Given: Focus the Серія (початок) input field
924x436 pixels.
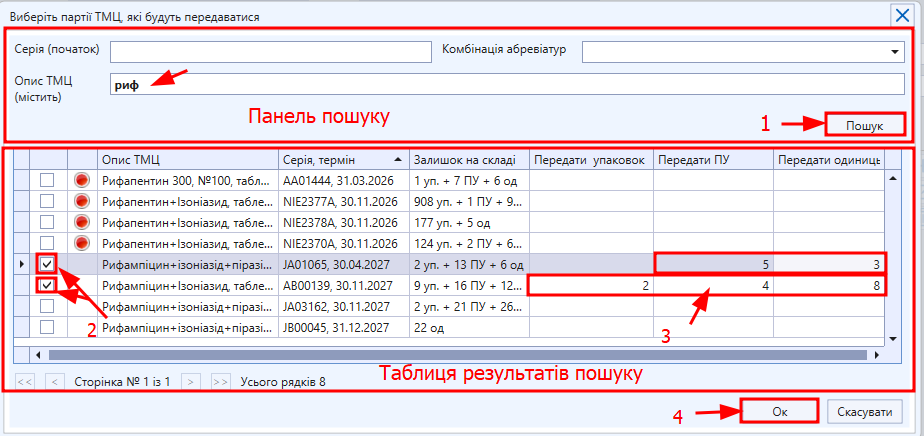Looking at the screenshot, I should 270,52.
